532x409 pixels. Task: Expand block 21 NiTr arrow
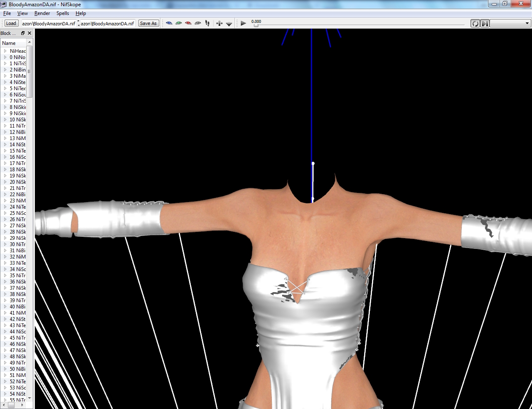[x=5, y=188]
